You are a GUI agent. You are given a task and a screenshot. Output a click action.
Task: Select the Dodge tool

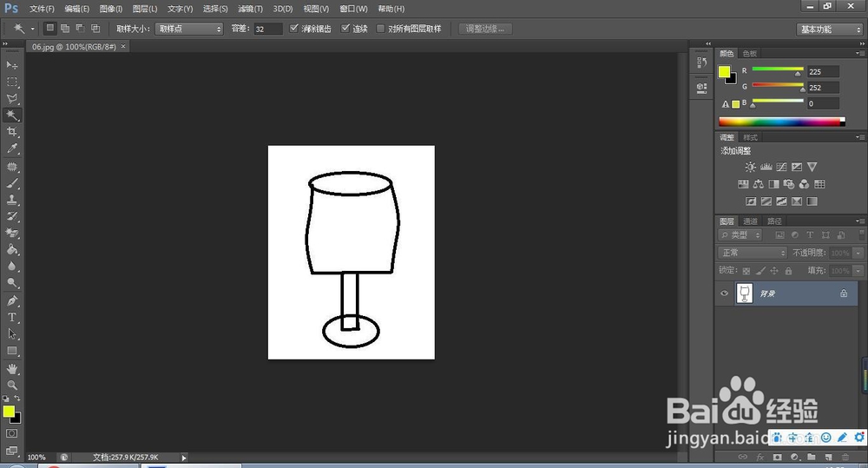click(11, 283)
